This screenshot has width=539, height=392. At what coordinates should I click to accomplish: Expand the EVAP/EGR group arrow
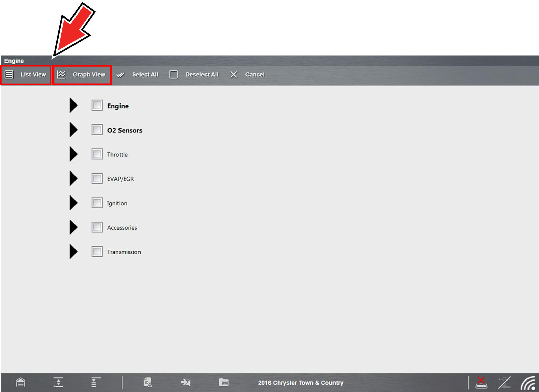pyautogui.click(x=73, y=179)
